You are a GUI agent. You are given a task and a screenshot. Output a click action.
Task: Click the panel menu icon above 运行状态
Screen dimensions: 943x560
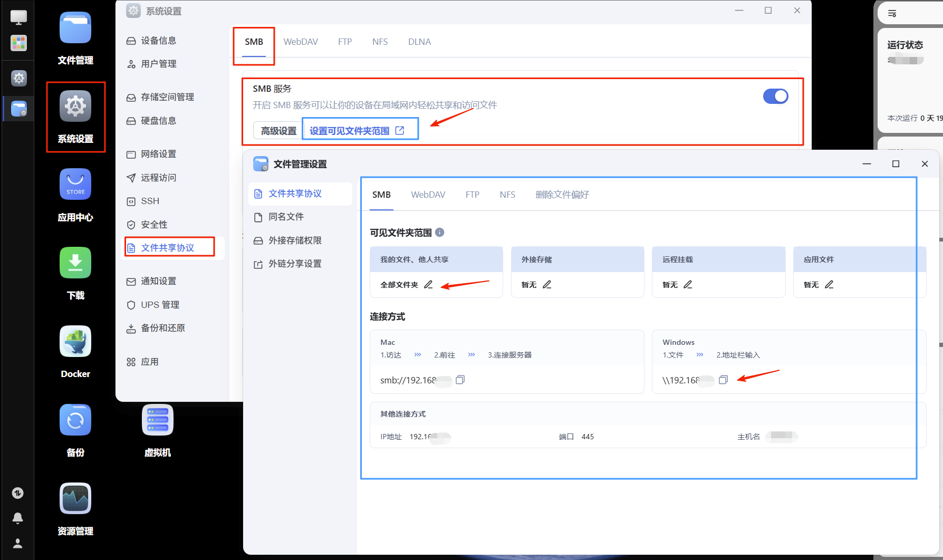coord(892,14)
